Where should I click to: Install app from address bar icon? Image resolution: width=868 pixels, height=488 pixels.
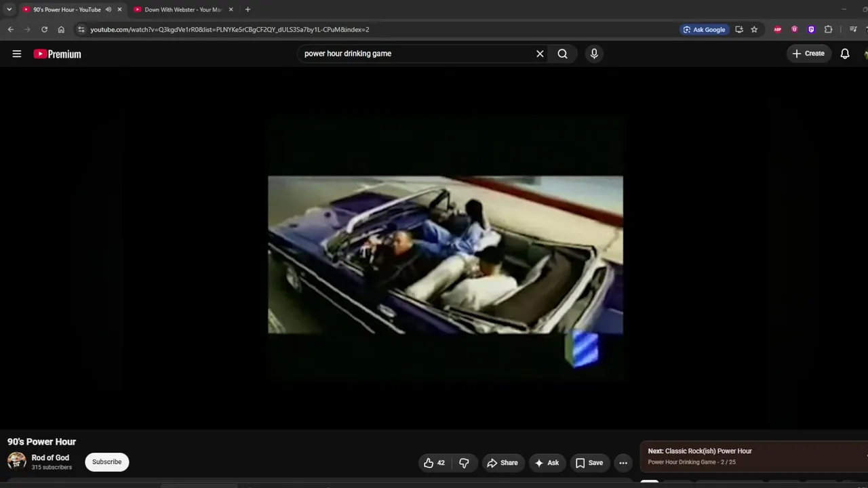[x=739, y=30]
